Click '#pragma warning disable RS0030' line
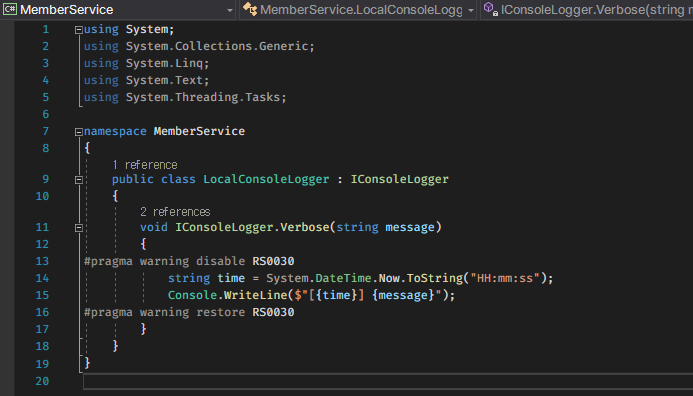The image size is (693, 396). tap(189, 261)
